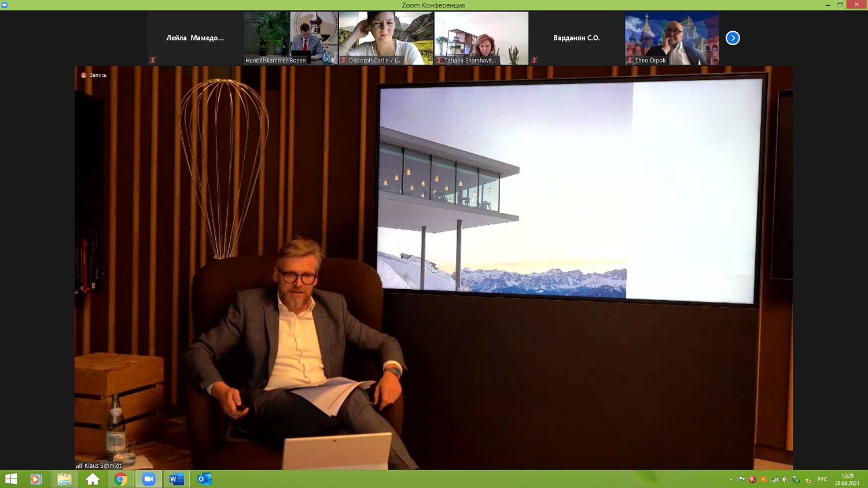This screenshot has height=488, width=868.
Task: Restore down the Zoom window
Action: coord(840,5)
